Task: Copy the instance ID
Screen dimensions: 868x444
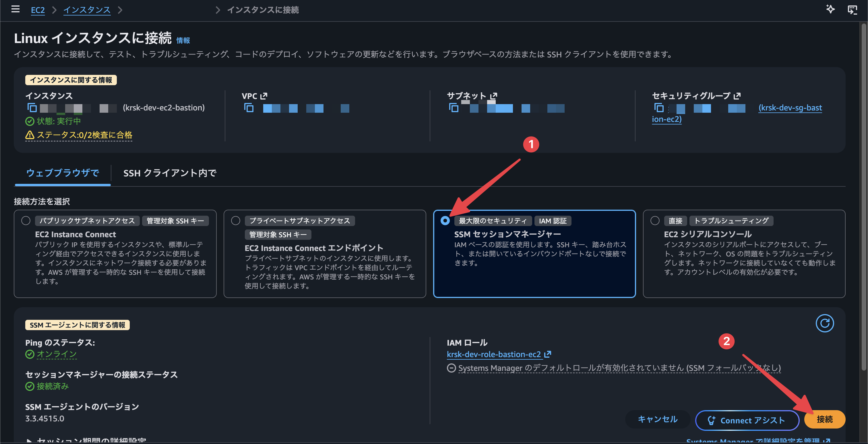Action: pyautogui.click(x=32, y=108)
